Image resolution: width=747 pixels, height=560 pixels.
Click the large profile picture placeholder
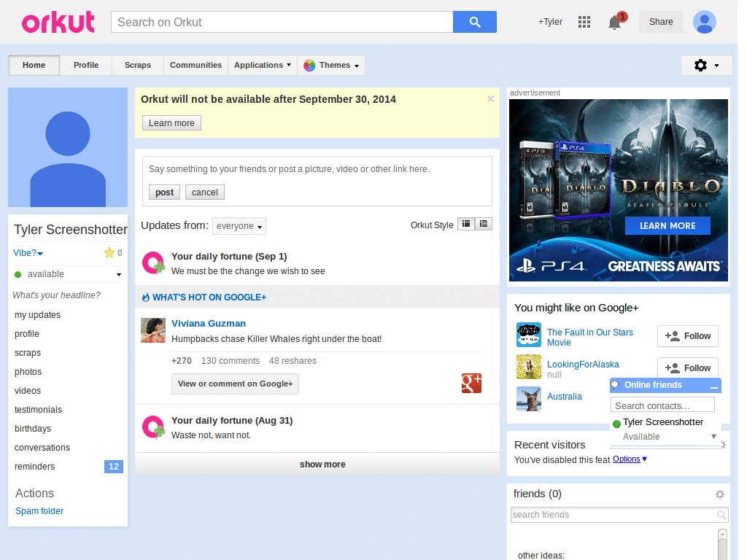pyautogui.click(x=68, y=147)
